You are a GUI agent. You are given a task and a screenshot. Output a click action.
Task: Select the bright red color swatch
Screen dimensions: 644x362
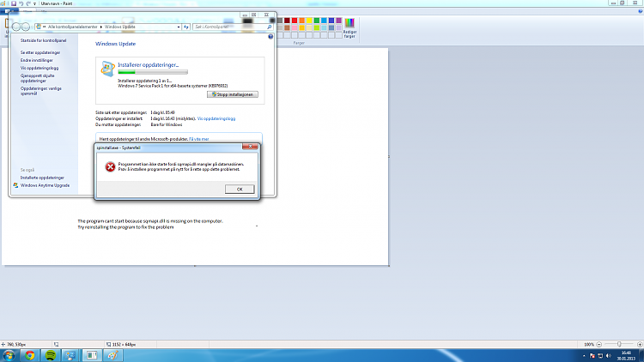point(295,21)
